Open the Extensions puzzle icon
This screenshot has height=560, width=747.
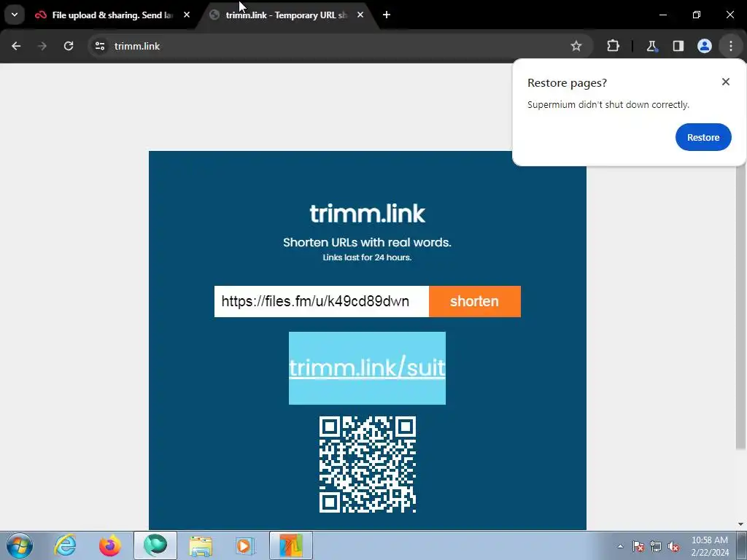coord(613,46)
